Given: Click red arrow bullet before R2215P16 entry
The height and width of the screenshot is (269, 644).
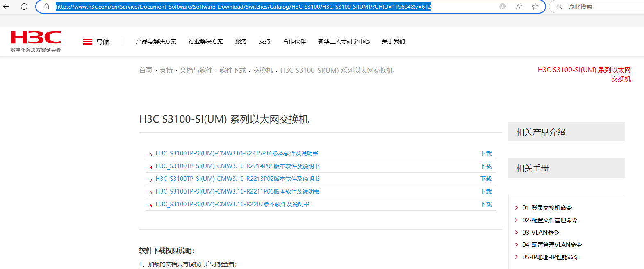Looking at the screenshot, I should point(151,155).
